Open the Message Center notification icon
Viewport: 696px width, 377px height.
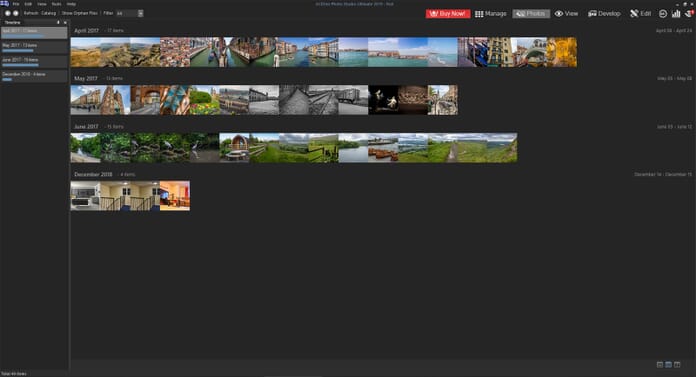pos(689,14)
